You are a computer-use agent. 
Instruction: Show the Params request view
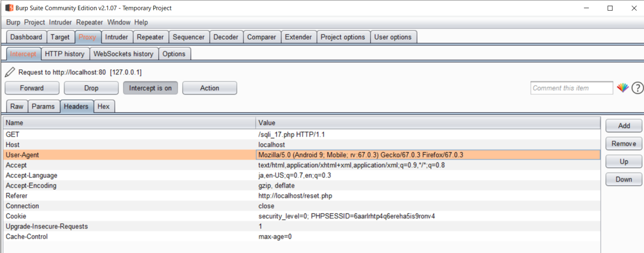click(43, 106)
